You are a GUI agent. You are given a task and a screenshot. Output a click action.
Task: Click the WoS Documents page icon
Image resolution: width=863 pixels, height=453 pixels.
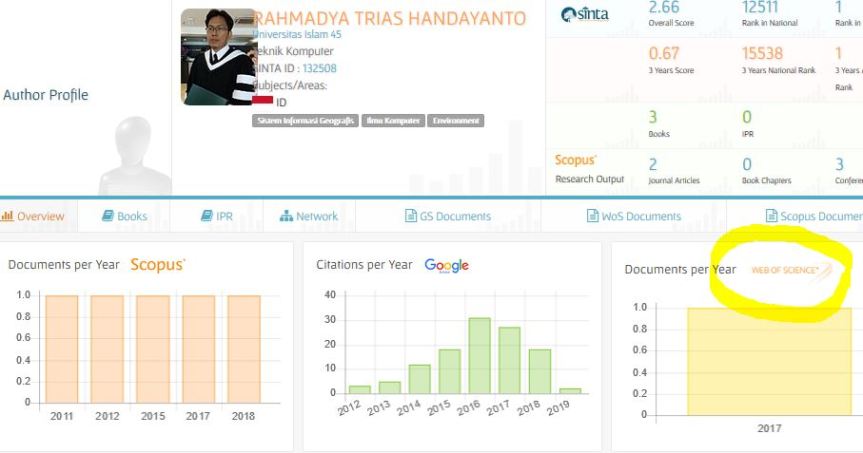coord(592,216)
